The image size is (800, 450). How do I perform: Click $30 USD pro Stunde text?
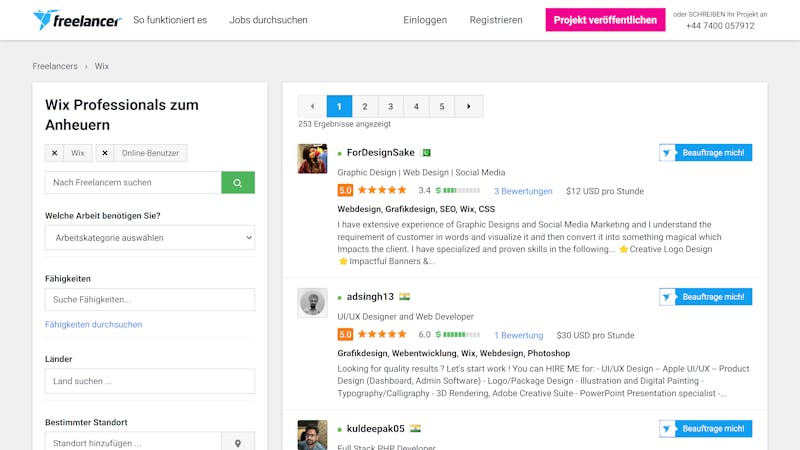pyautogui.click(x=595, y=335)
